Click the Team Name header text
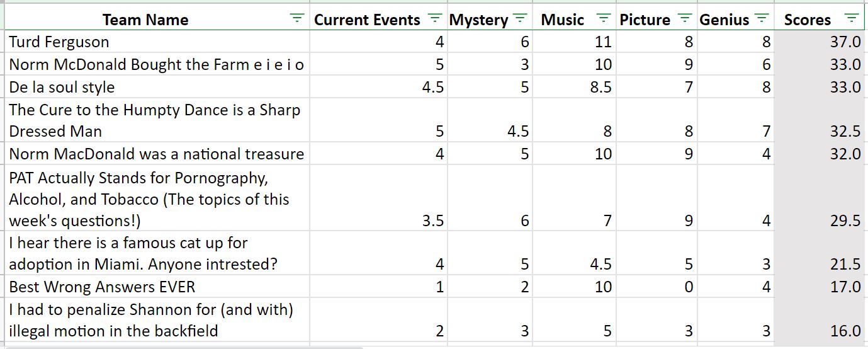868x349 pixels. (x=145, y=20)
